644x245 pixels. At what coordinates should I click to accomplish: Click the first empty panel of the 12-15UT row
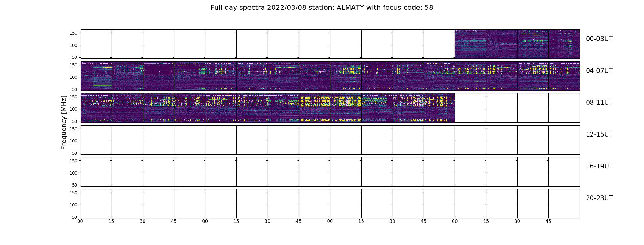click(x=96, y=140)
